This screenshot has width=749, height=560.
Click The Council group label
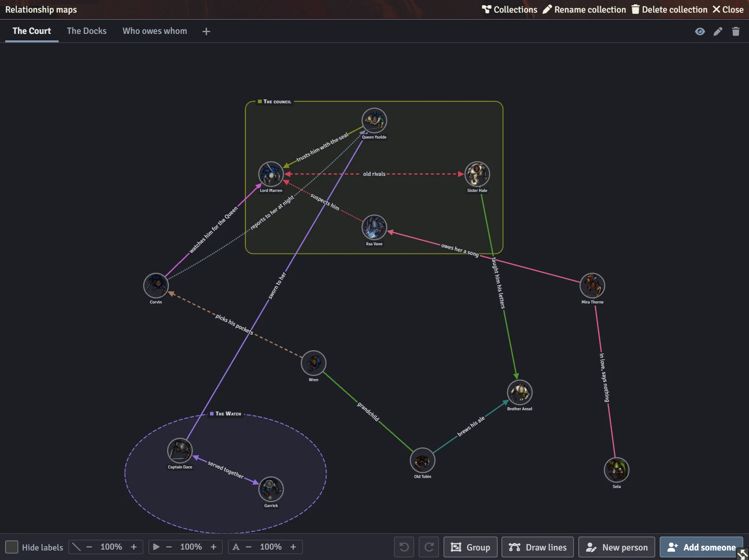coord(277,102)
